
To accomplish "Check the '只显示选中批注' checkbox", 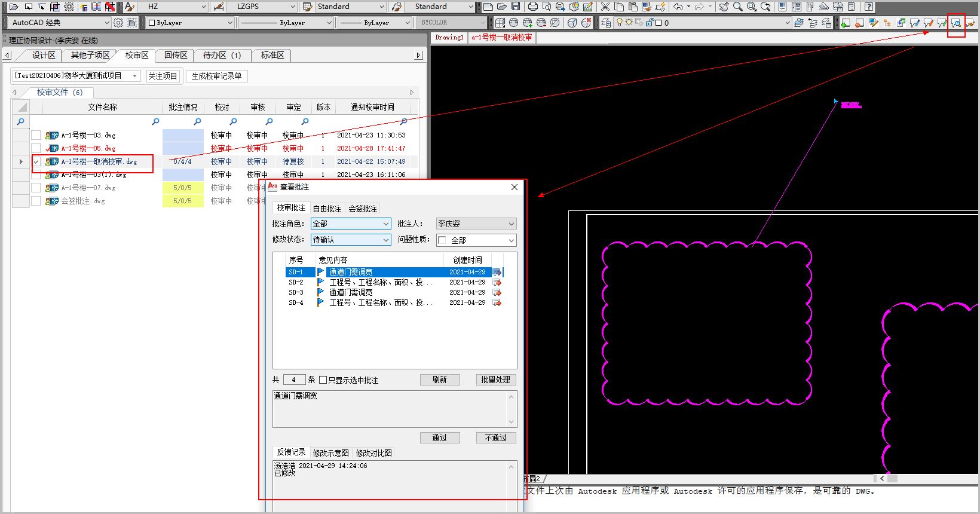I will tap(323, 380).
